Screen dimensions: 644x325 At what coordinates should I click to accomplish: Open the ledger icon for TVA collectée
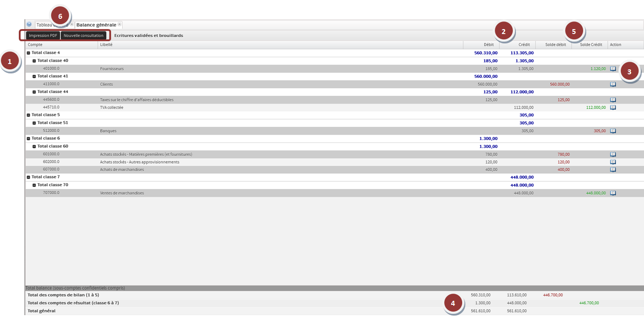click(x=613, y=107)
